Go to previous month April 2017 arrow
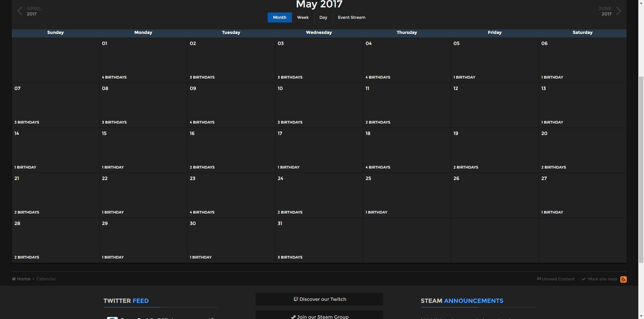 (x=20, y=11)
